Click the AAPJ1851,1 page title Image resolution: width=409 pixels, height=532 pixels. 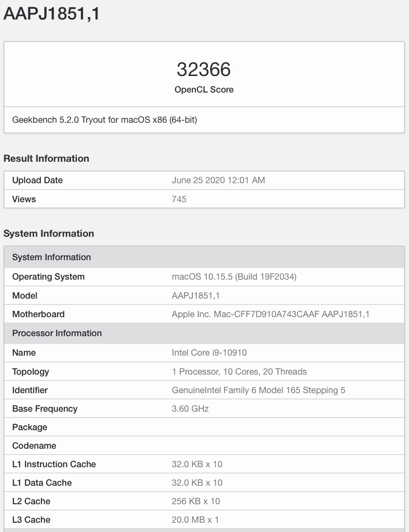52,14
